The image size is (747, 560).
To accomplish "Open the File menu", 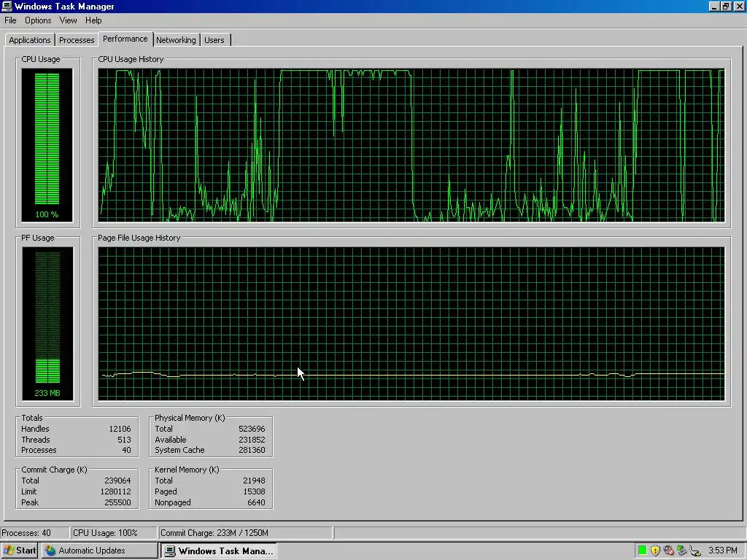I will pos(10,20).
